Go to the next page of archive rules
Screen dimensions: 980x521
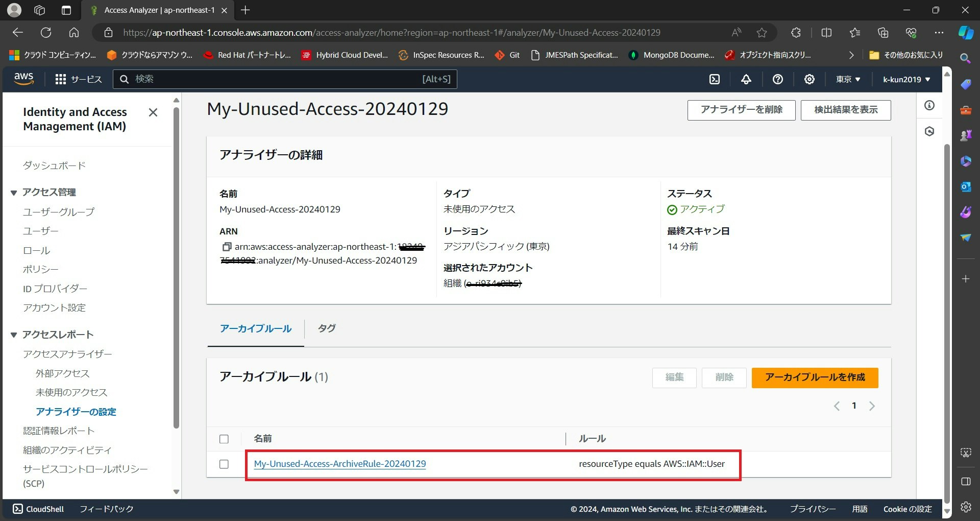click(x=872, y=406)
